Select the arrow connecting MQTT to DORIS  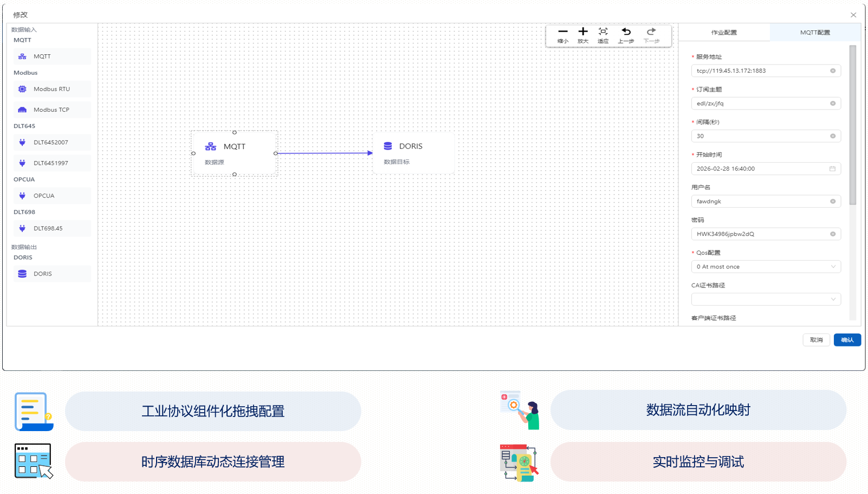click(x=325, y=153)
